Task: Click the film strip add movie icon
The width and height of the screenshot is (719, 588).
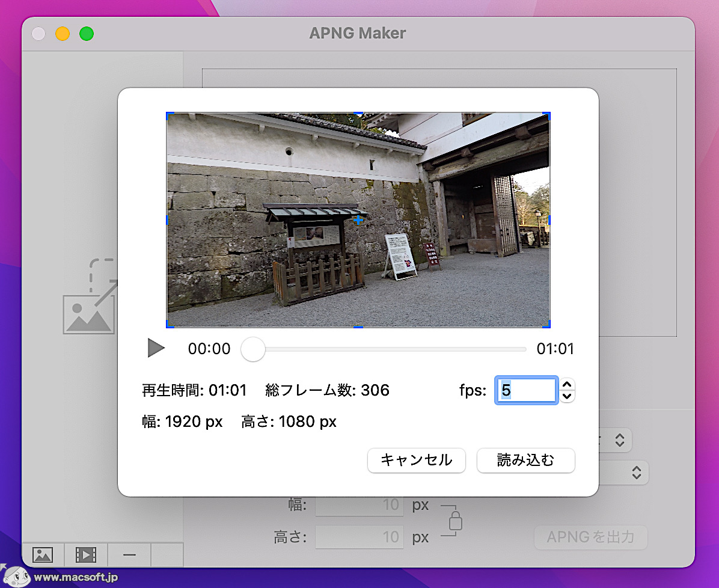Action: [x=86, y=555]
